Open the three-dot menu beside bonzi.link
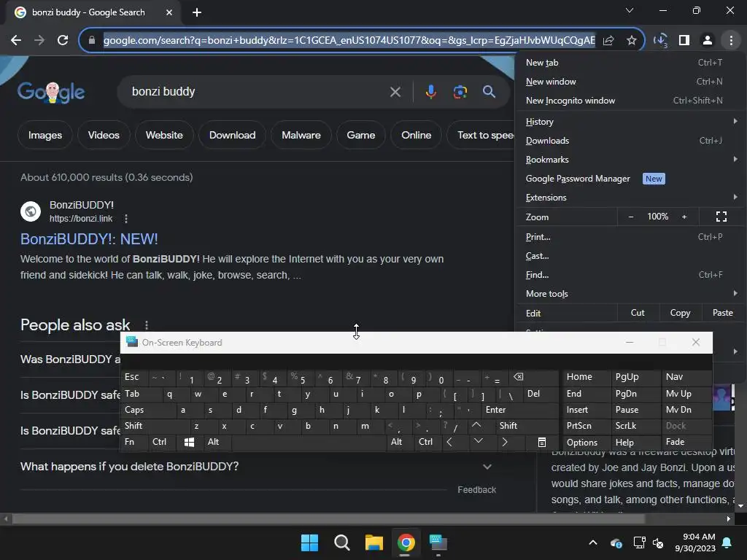The width and height of the screenshot is (747, 560). 125,219
